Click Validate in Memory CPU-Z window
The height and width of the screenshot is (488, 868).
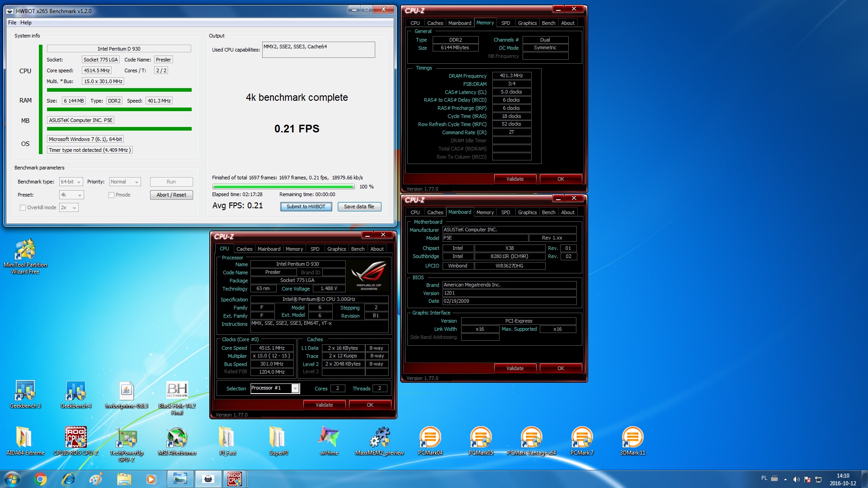tap(515, 179)
